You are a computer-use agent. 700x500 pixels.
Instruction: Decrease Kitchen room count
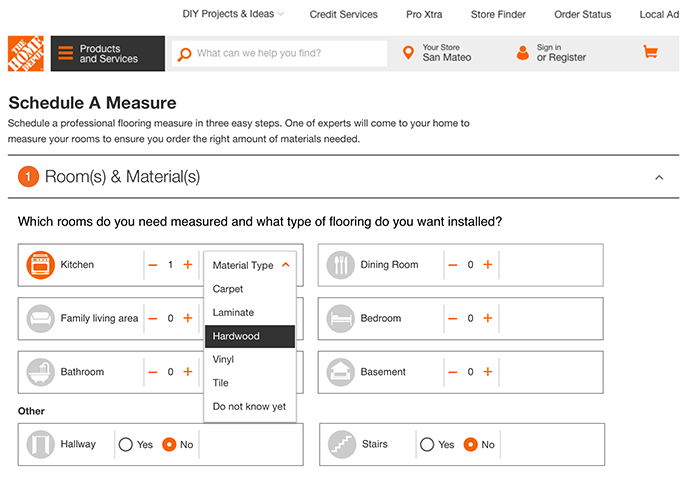153,265
